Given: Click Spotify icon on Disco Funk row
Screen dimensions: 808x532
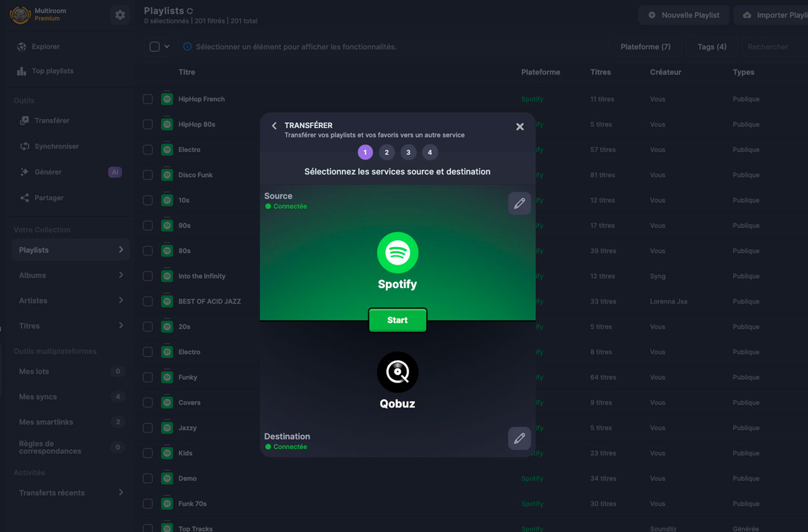Looking at the screenshot, I should tap(167, 175).
